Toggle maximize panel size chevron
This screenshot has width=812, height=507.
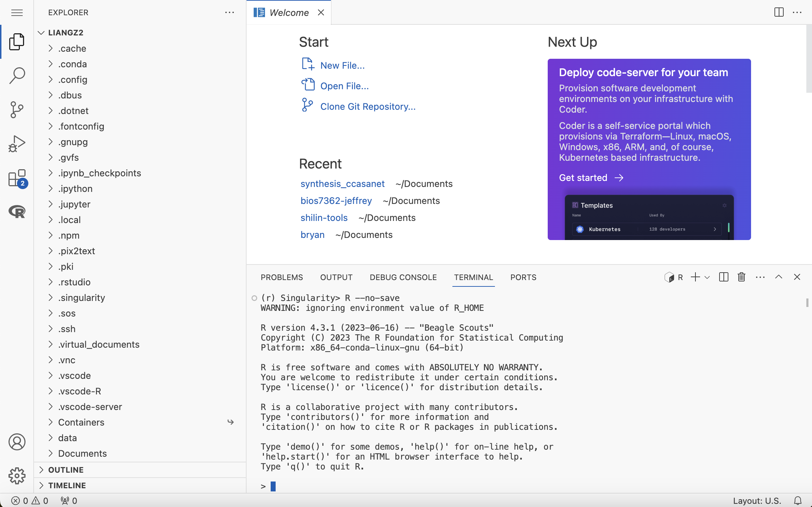[x=779, y=277]
